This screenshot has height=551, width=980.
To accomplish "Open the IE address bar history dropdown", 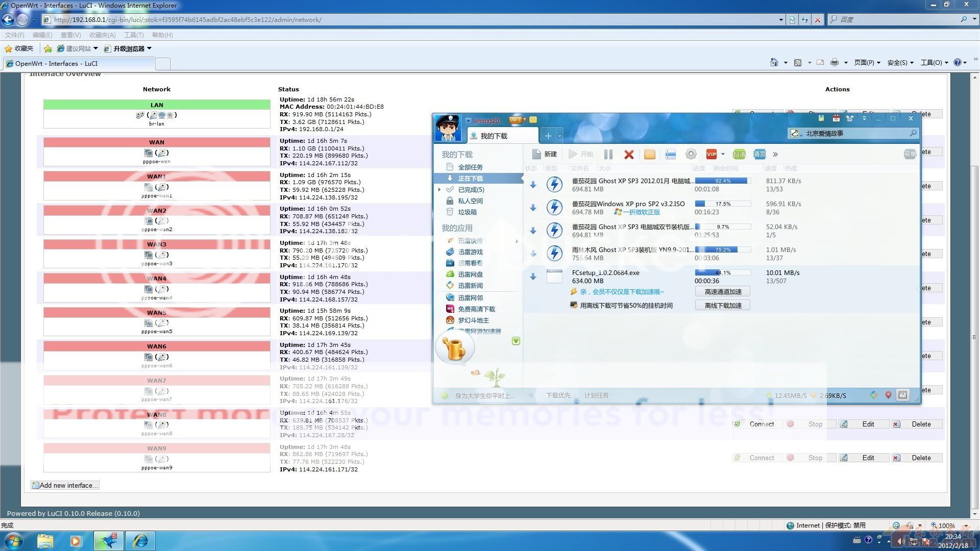I will [781, 19].
